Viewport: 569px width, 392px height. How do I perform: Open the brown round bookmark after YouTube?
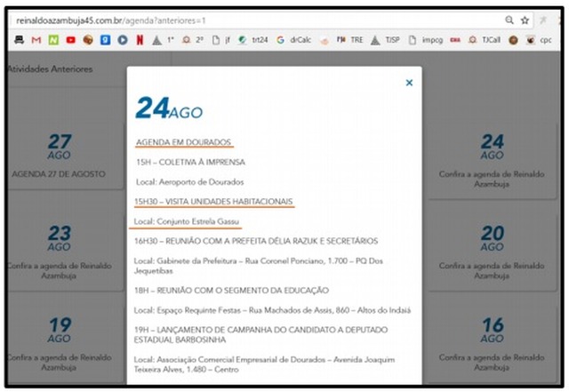point(88,40)
